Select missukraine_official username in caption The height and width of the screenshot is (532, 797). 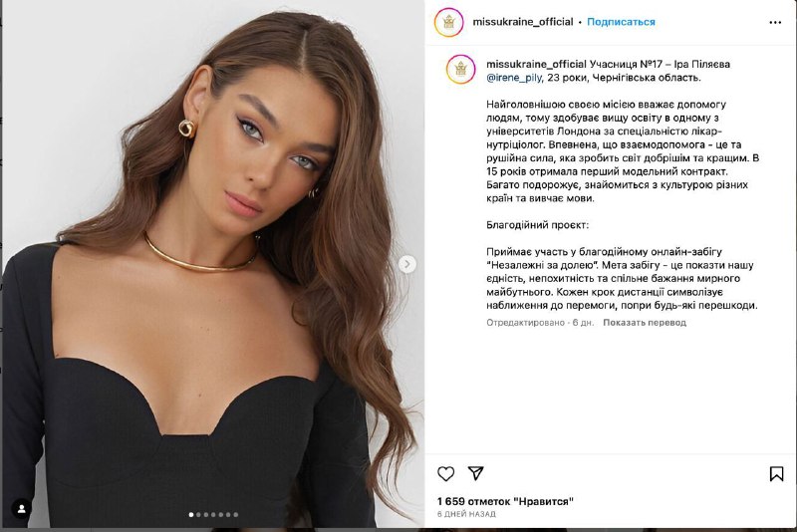(536, 64)
